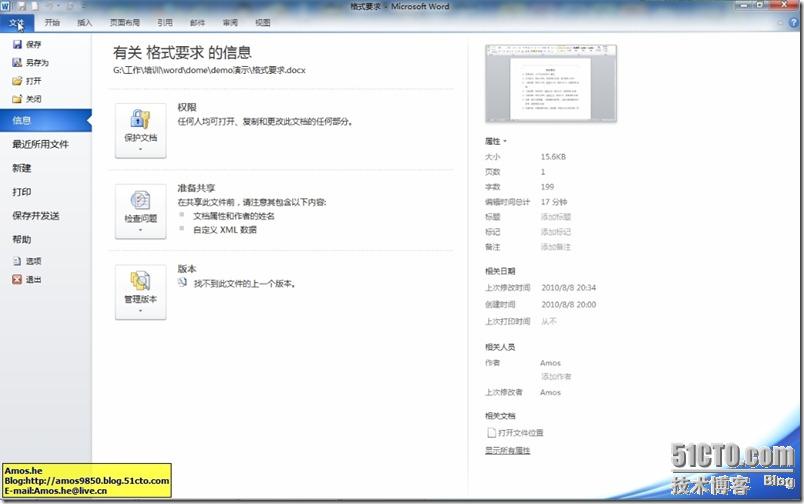This screenshot has width=804, height=504.
Task: Click the 显示所有属性 link
Action: pos(508,451)
